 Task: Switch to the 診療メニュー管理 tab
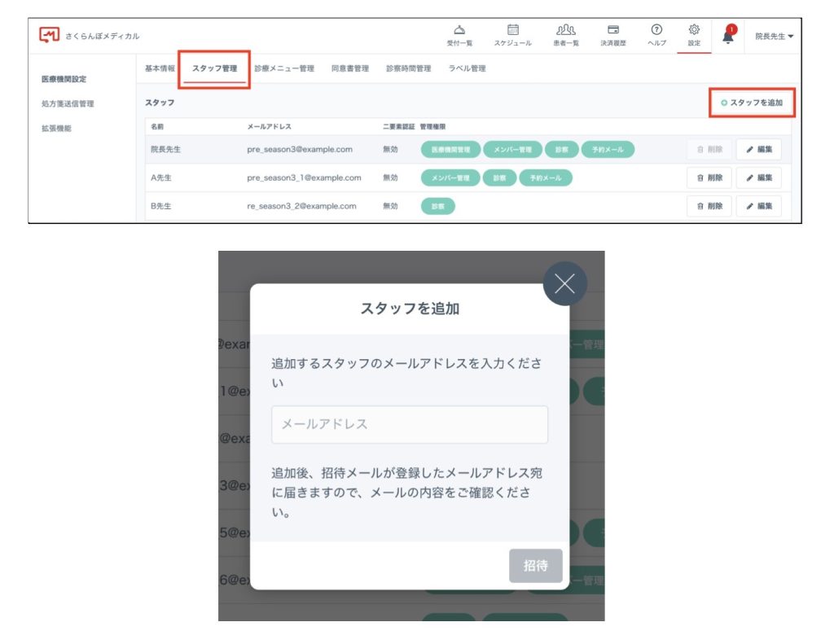283,68
